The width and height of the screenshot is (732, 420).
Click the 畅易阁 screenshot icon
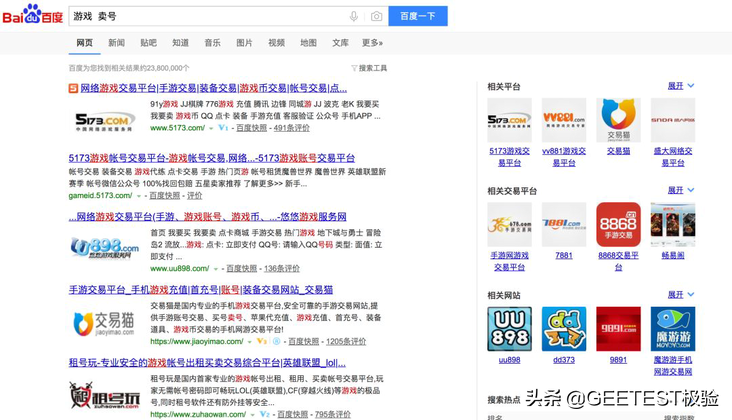(x=673, y=224)
